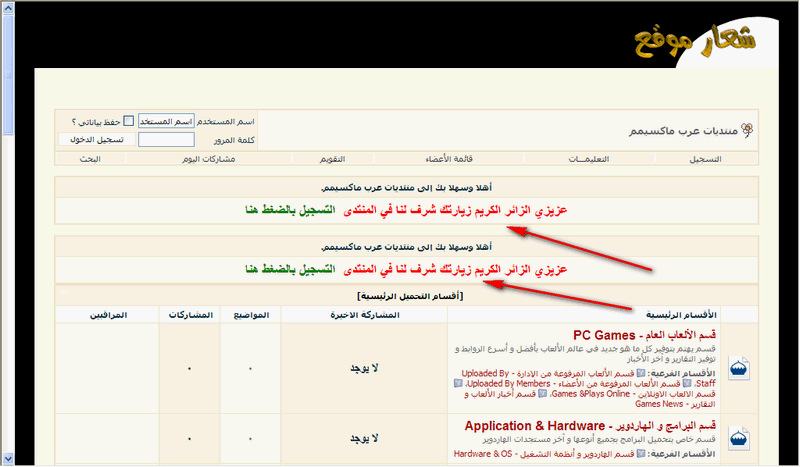Viewport: 800px width, 467px height.
Task: Click the small icon before Uploaded By Members subforum
Action: click(x=687, y=383)
